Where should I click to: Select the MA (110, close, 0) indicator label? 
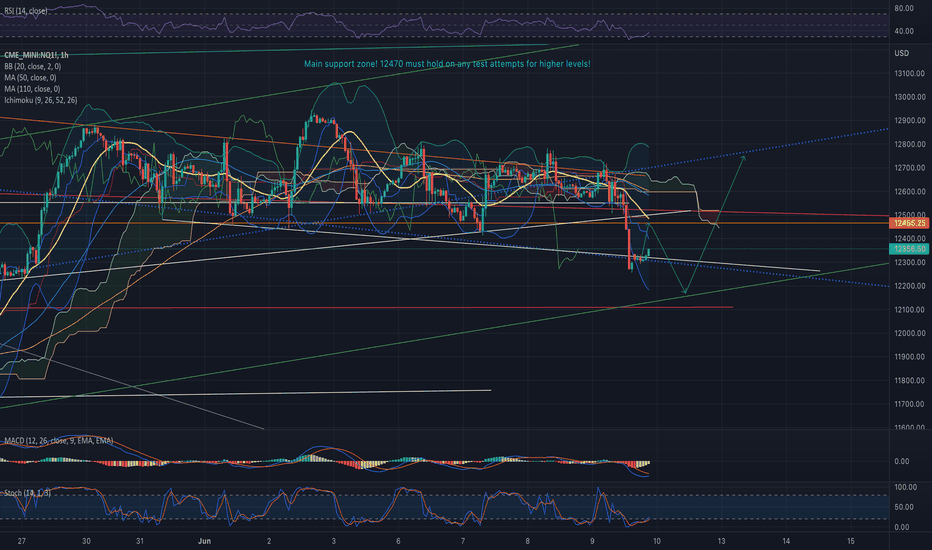32,89
